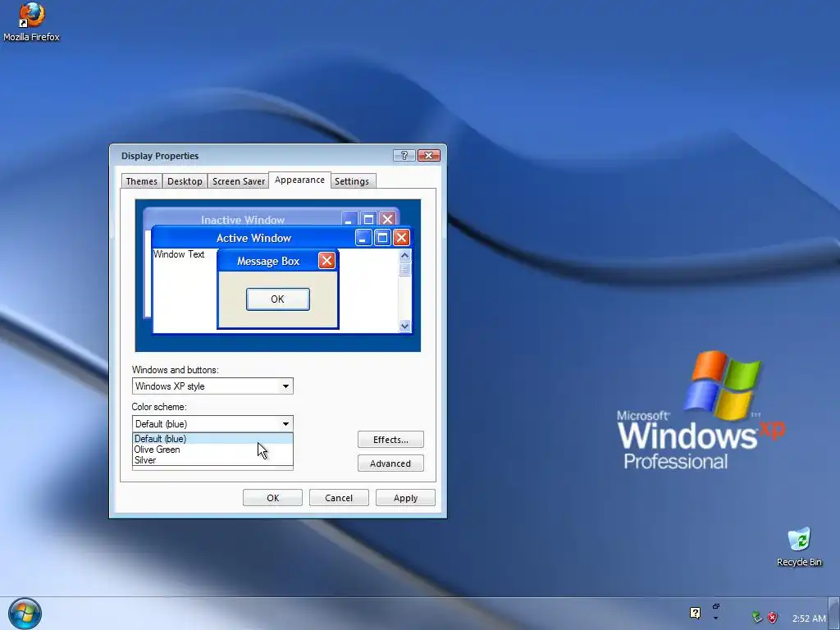Click the Safely Remove Hardware tray icon

(756, 618)
